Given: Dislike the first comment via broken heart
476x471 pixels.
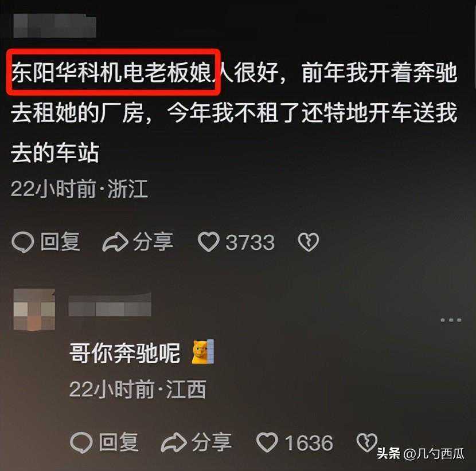Looking at the screenshot, I should 309,242.
